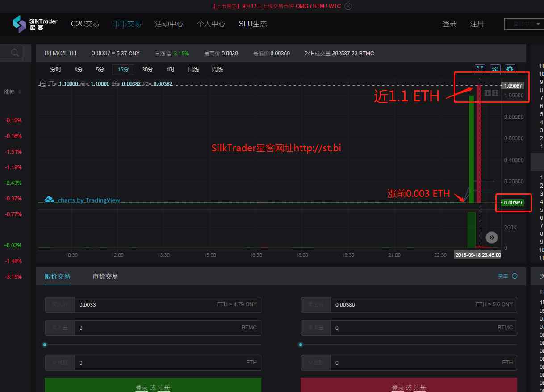This screenshot has width=544, height=392.
Task: Expand the chart to fullscreen
Action: [480, 69]
